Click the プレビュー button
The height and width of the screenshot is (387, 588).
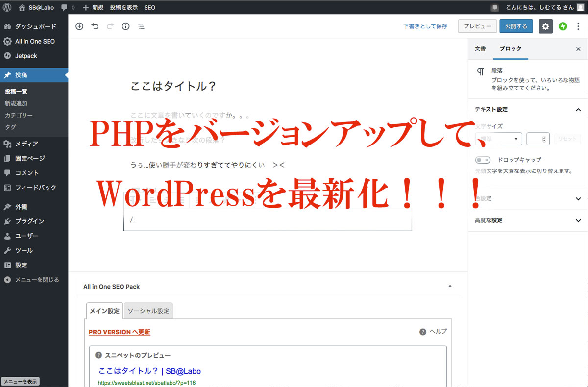pyautogui.click(x=477, y=26)
